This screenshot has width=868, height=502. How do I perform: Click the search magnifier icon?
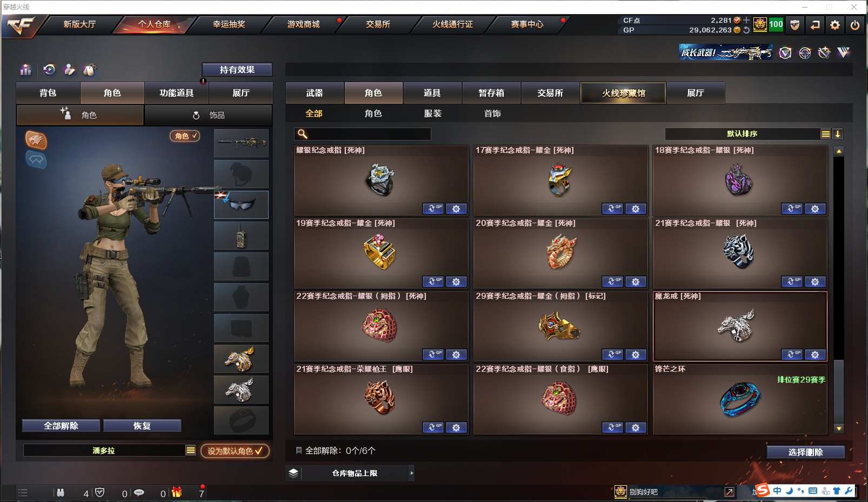pyautogui.click(x=303, y=134)
